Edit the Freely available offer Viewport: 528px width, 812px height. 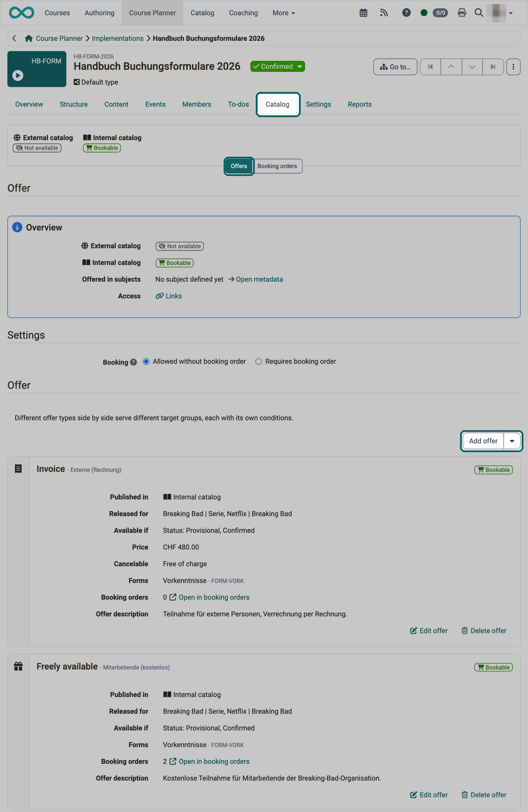(429, 795)
